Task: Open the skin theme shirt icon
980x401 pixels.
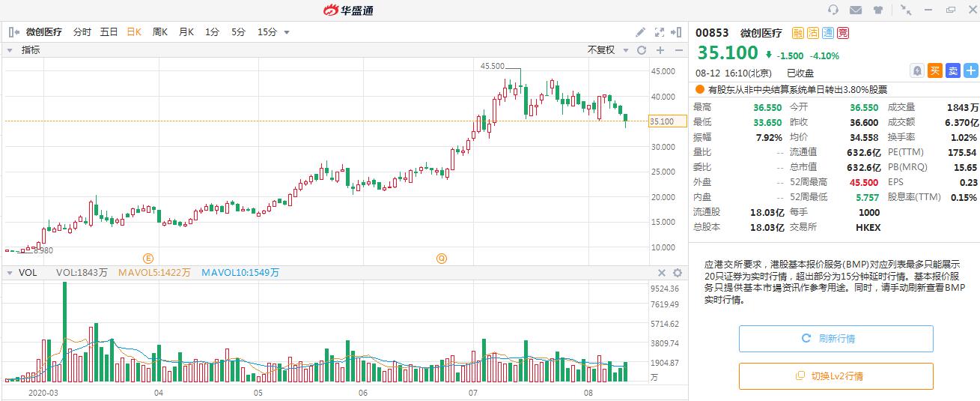Action: tap(878, 10)
